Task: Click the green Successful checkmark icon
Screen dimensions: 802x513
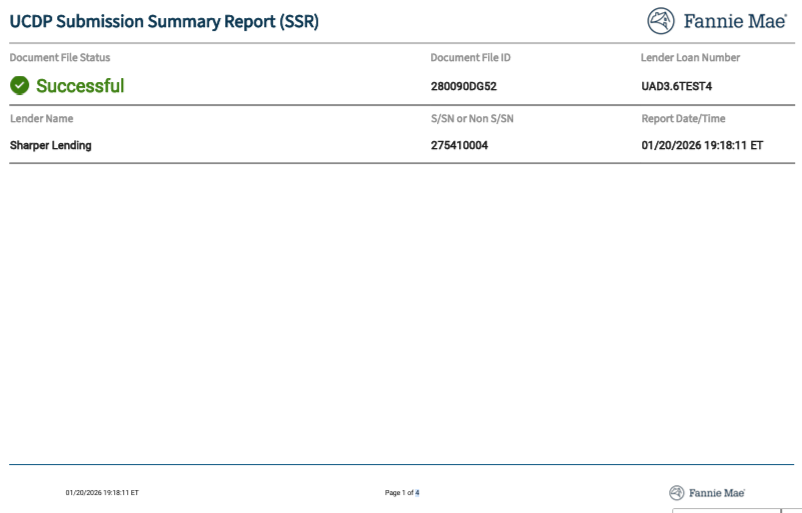Action: (x=19, y=85)
